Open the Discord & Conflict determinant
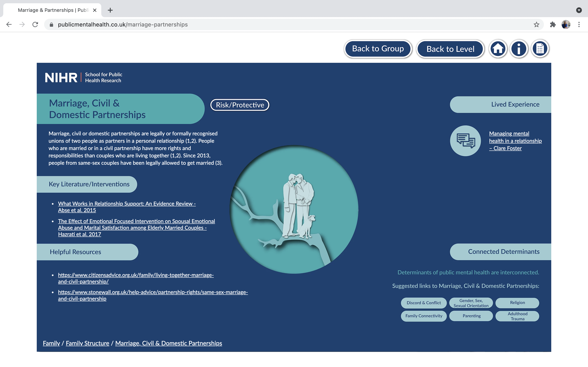588x367 pixels. tap(423, 303)
